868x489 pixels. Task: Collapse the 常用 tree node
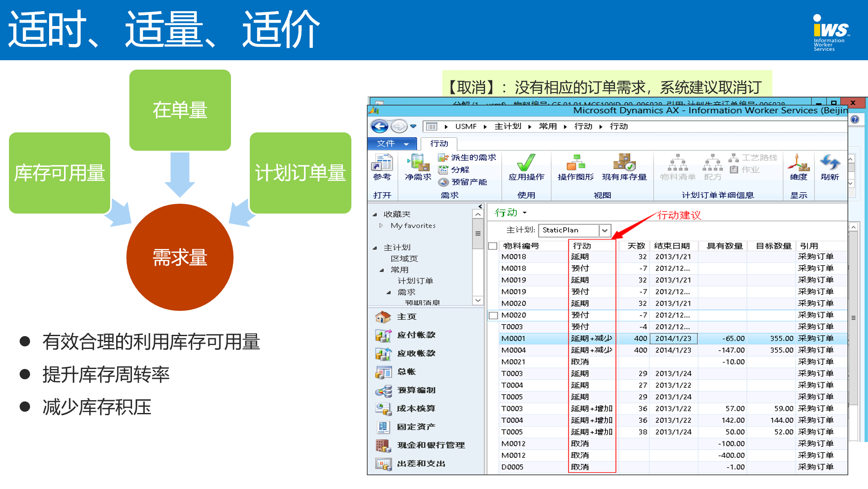[x=382, y=270]
